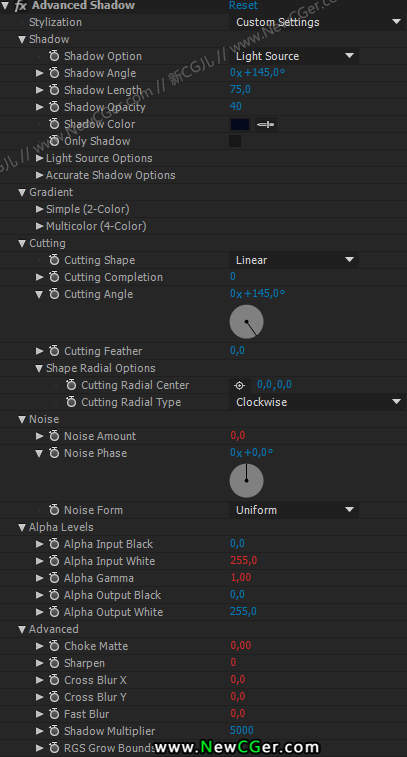Open the Cutting Radial Type dropdown
The image size is (407, 757).
click(317, 402)
